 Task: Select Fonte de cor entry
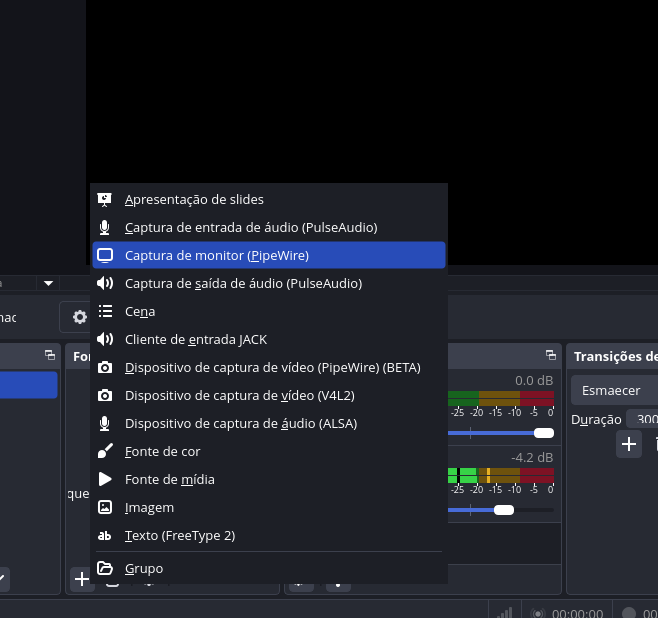tap(269, 451)
